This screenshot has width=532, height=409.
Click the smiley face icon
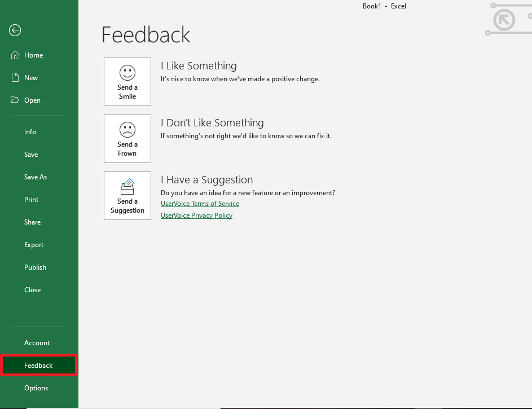(127, 73)
